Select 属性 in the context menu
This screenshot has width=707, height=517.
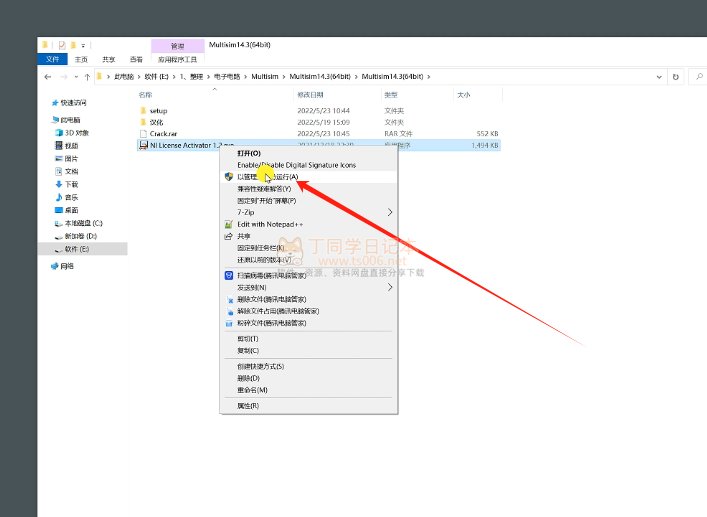pos(248,406)
